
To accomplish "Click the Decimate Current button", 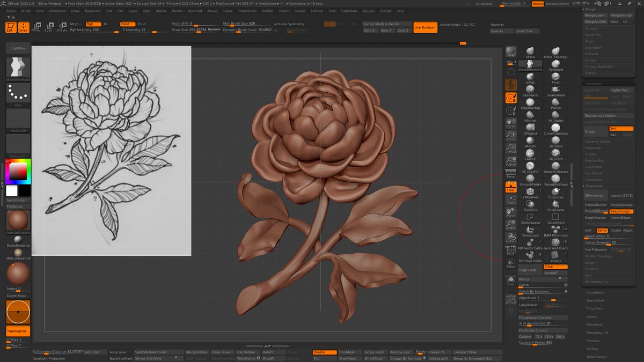I will click(x=543, y=330).
